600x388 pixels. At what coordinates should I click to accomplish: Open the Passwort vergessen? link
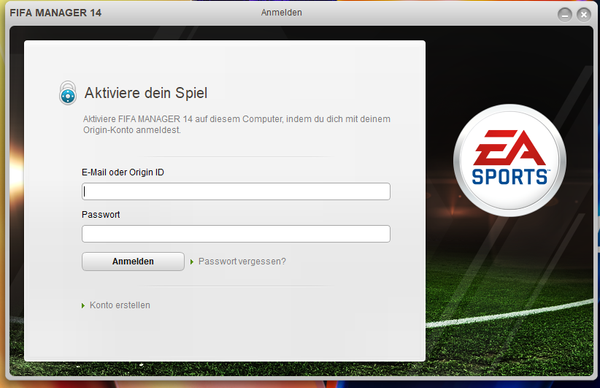tap(242, 261)
